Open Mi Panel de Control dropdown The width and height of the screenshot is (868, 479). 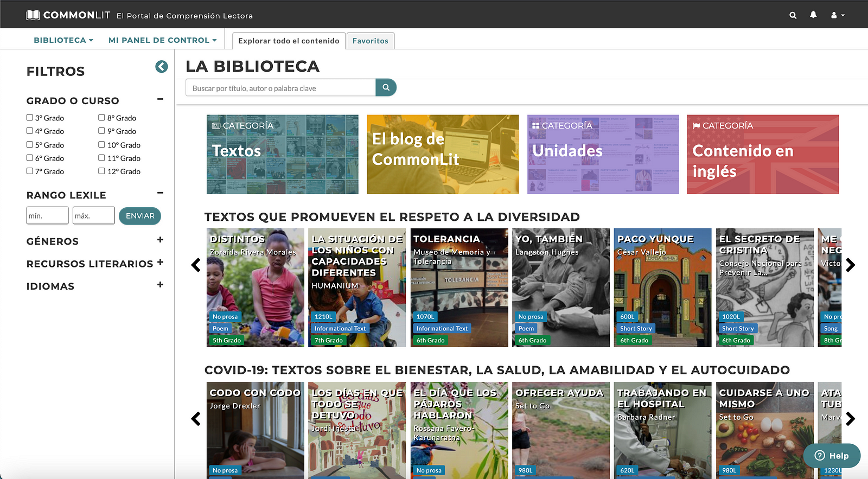163,40
